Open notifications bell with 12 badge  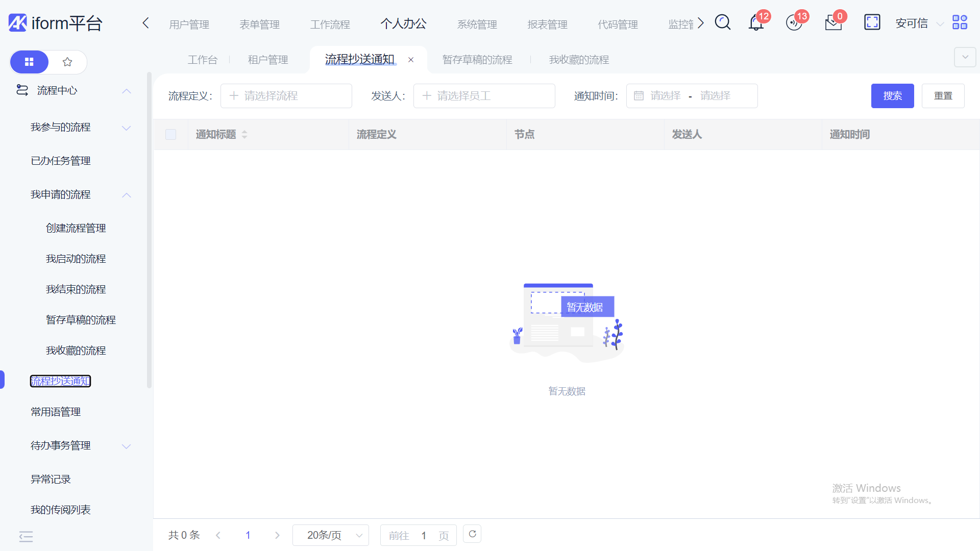756,23
